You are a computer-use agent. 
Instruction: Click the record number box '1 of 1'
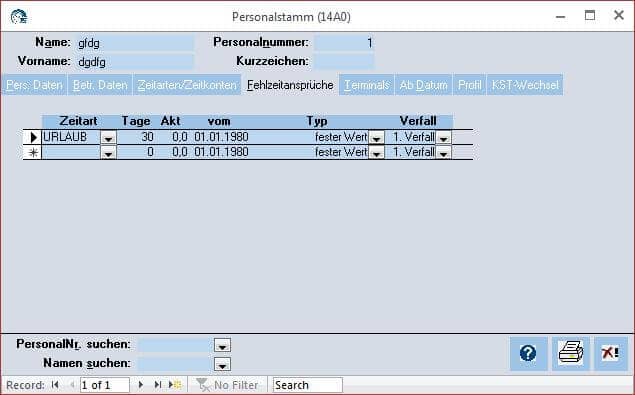(104, 385)
